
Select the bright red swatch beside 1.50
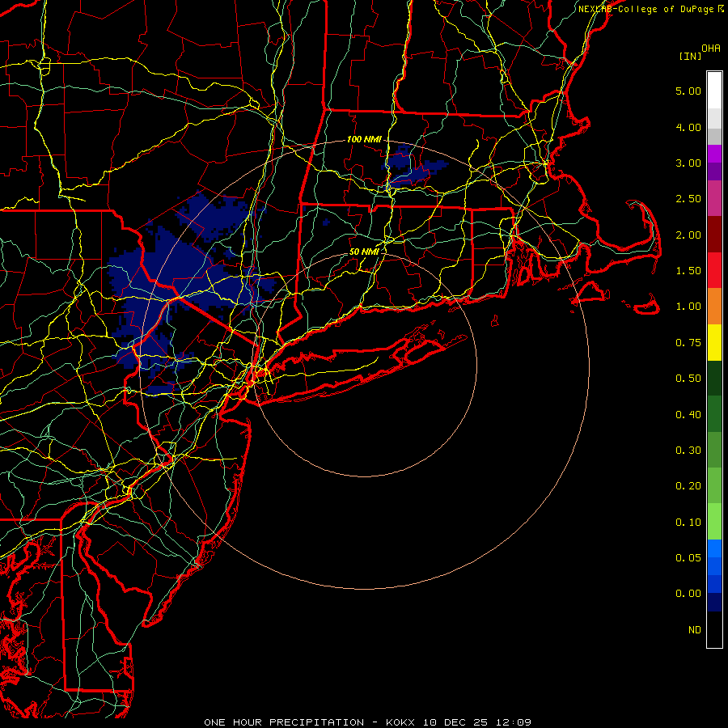coord(714,270)
